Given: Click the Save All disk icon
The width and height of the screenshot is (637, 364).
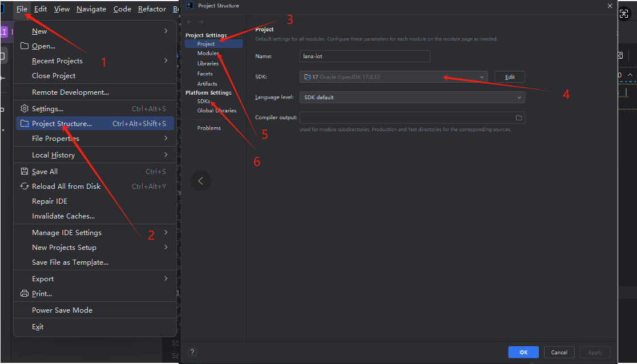Looking at the screenshot, I should [x=25, y=171].
